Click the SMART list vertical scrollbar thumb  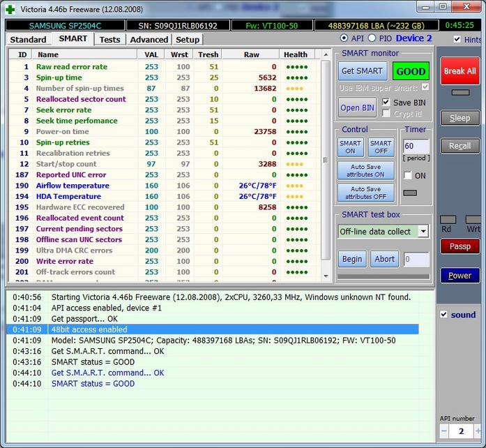pyautogui.click(x=326, y=160)
